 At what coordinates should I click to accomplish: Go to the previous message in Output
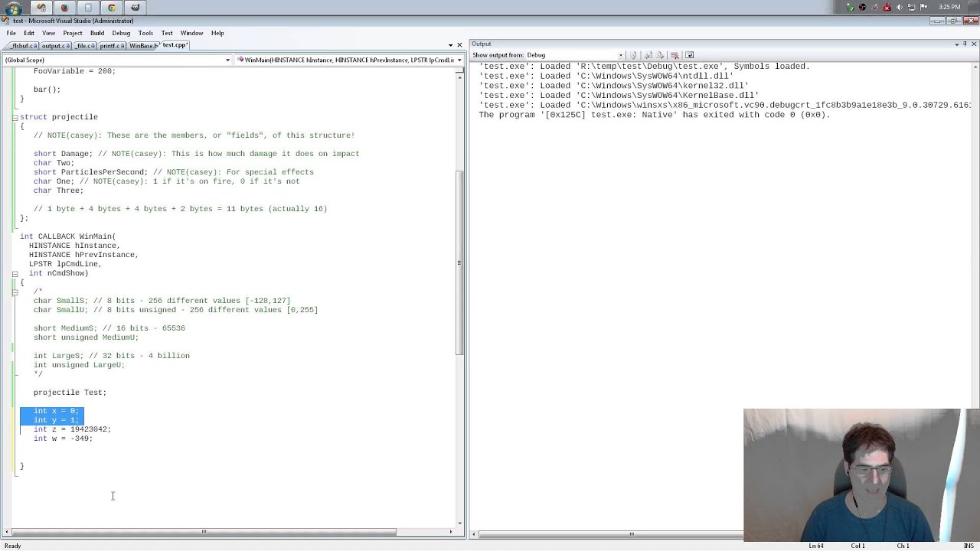(648, 55)
